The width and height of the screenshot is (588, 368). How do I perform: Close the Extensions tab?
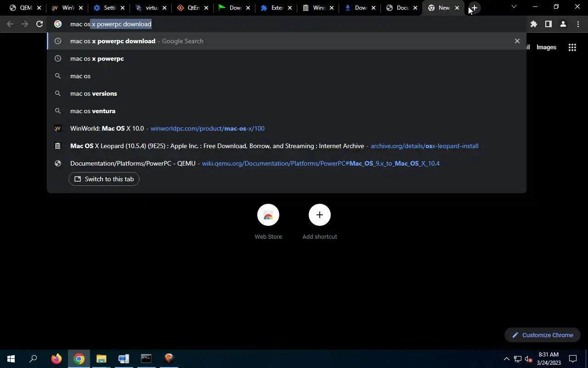(290, 8)
